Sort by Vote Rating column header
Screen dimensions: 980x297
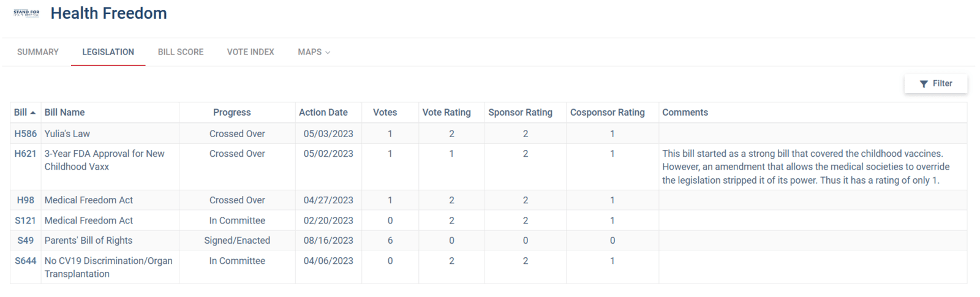[x=447, y=113]
